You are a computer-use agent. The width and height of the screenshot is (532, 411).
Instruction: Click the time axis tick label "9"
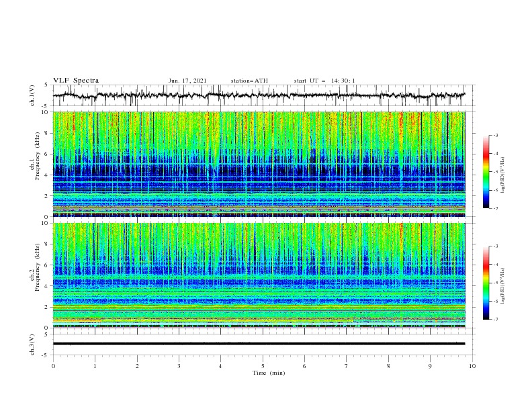(431, 366)
